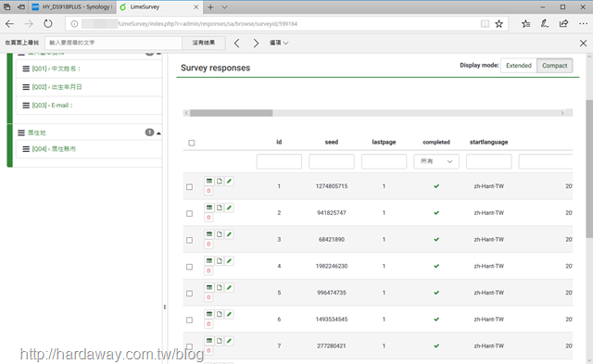Open the browser tab list chevron
Screen dimensions: 593x364
coord(224,6)
